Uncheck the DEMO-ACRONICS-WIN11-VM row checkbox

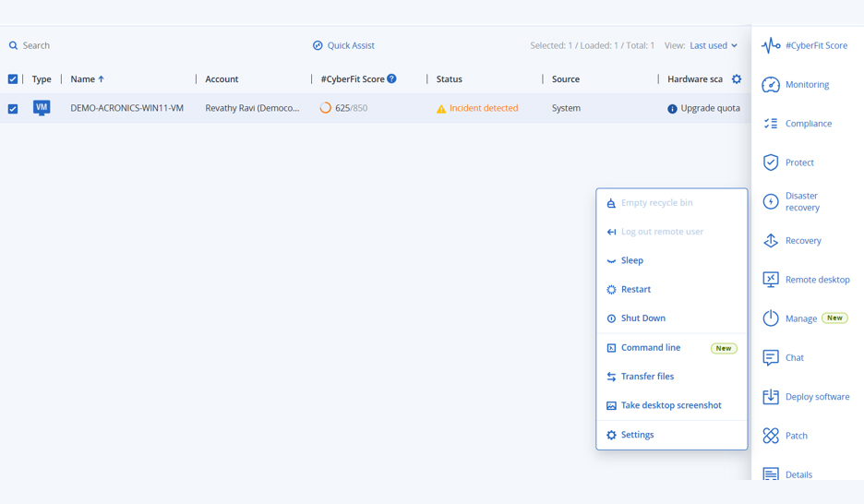point(13,109)
